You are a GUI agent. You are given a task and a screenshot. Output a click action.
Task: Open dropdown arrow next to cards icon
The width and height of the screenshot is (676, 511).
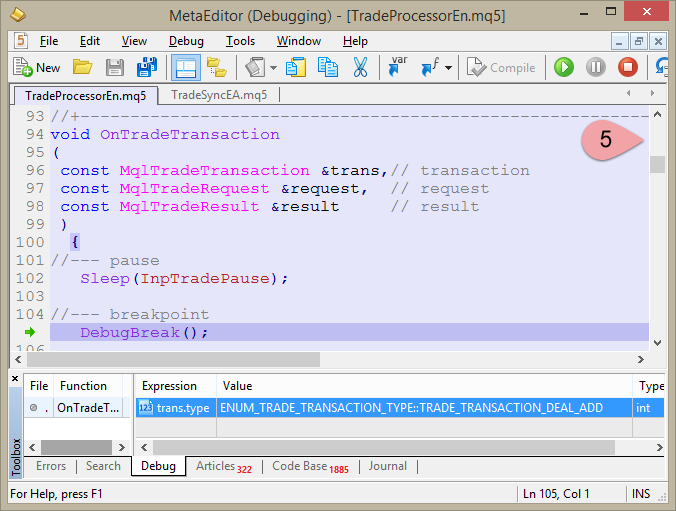tap(273, 68)
